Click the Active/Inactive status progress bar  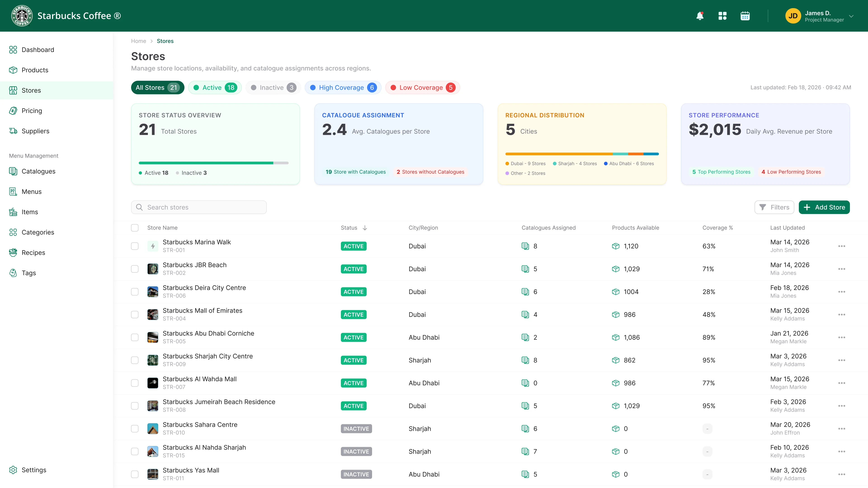214,163
